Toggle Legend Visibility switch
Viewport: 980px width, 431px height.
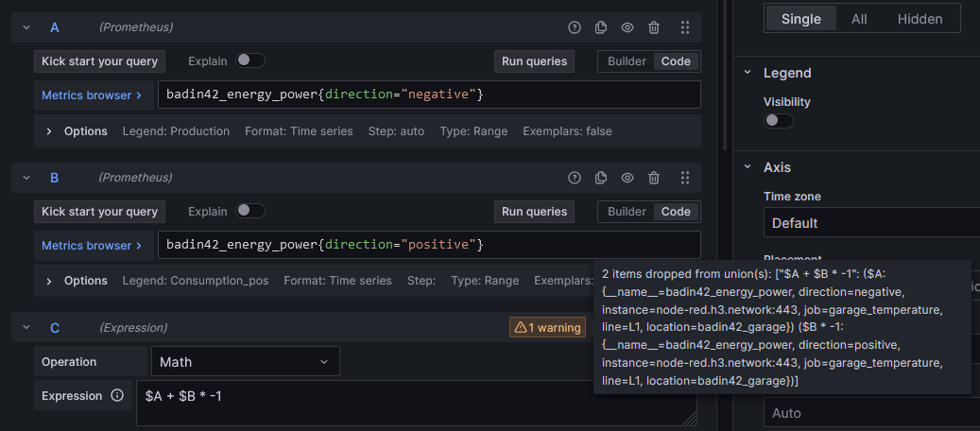click(779, 120)
